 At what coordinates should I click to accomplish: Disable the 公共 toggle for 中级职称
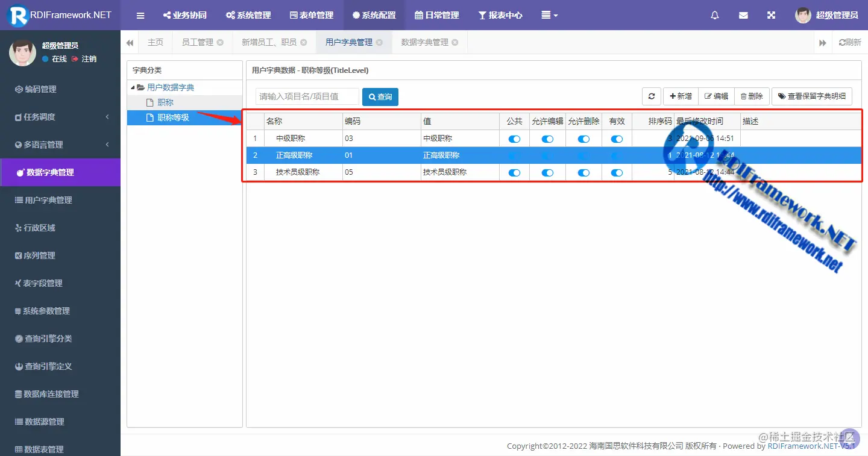tap(514, 139)
